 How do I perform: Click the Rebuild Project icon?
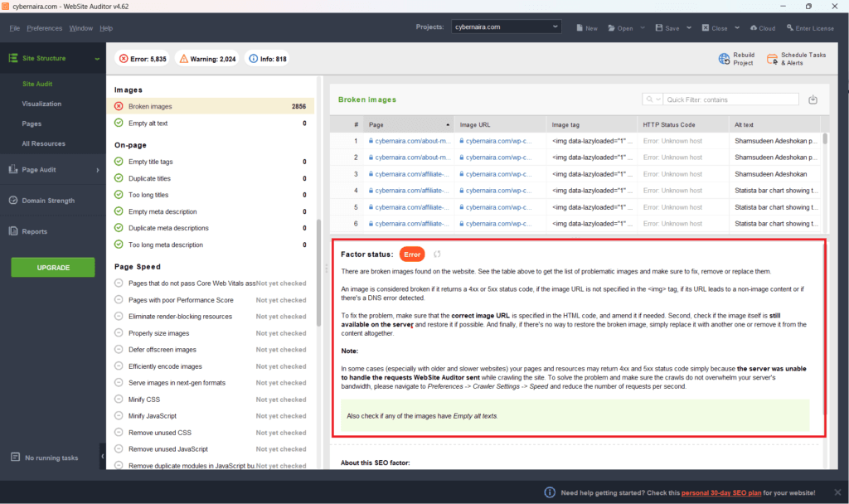pos(724,59)
